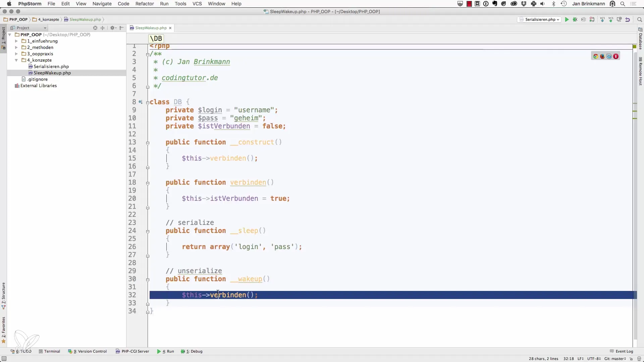
Task: Select .gitignore file in tree
Action: pyautogui.click(x=37, y=79)
